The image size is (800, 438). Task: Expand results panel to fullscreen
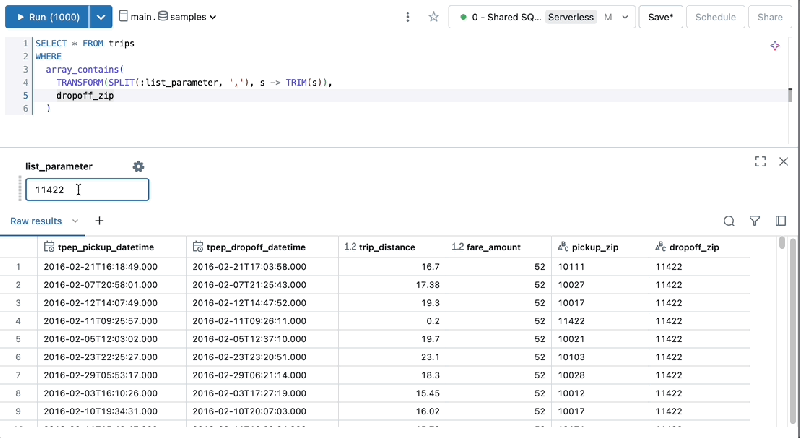click(x=760, y=161)
